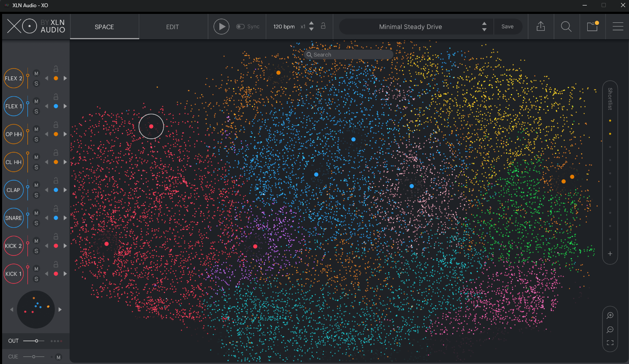Solo the CL HH channel
The height and width of the screenshot is (364, 629).
point(36,167)
